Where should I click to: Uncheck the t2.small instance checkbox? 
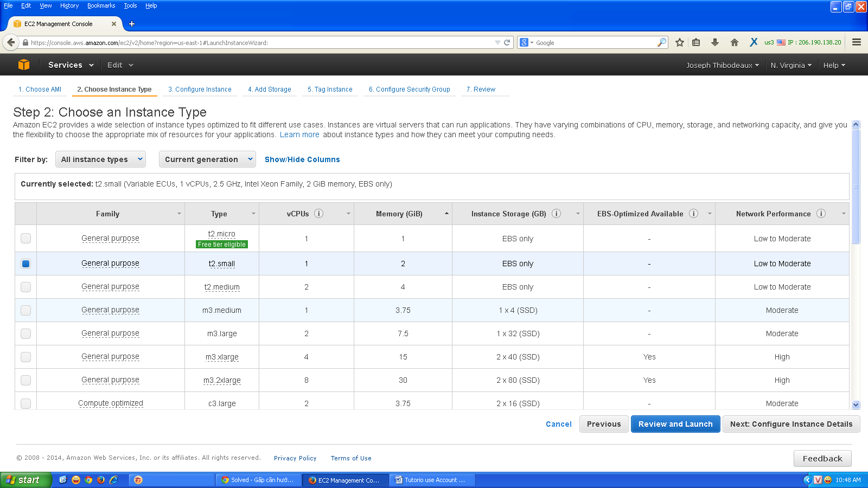pos(25,264)
